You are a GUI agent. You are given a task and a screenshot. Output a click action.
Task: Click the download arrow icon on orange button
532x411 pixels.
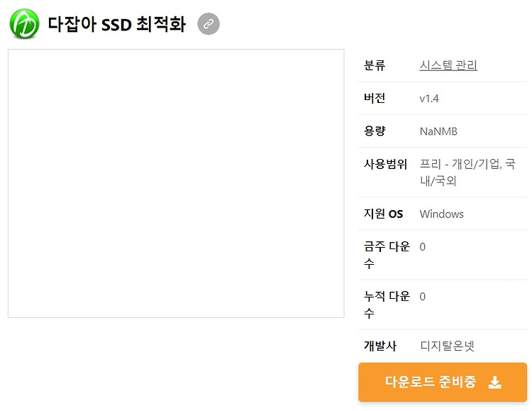495,383
